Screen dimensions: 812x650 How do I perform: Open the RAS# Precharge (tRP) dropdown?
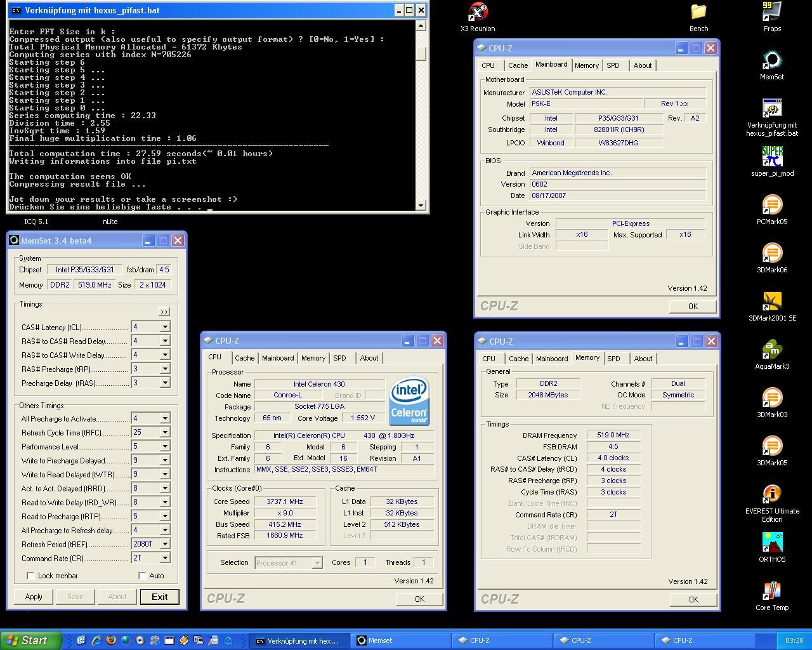tap(165, 369)
